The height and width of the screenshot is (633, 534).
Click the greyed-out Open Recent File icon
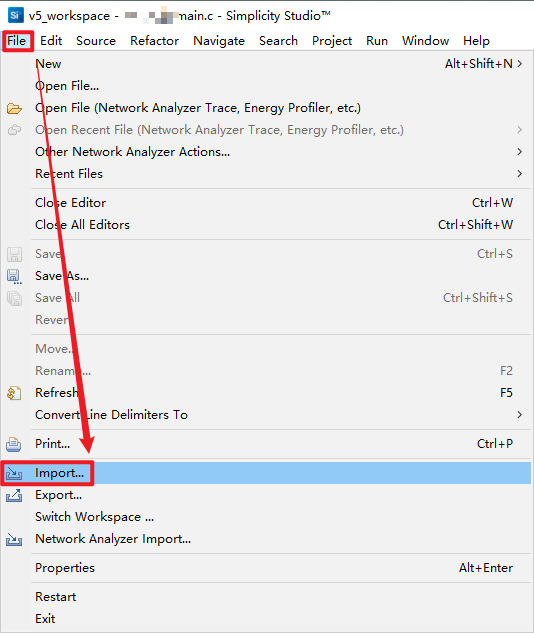coord(14,130)
